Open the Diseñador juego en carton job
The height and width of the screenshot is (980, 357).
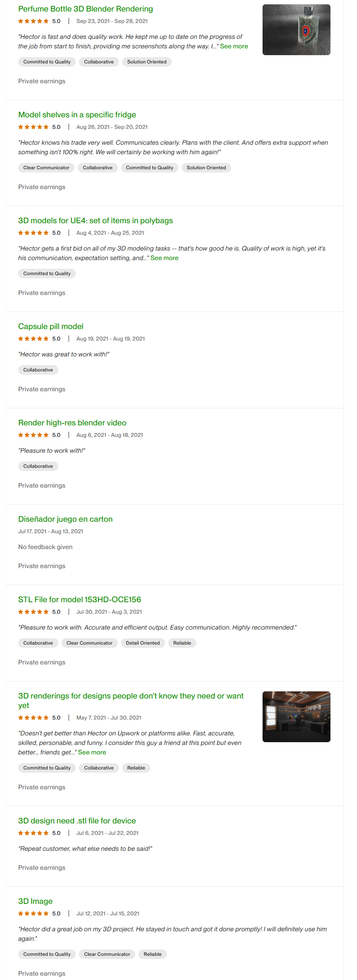65,519
